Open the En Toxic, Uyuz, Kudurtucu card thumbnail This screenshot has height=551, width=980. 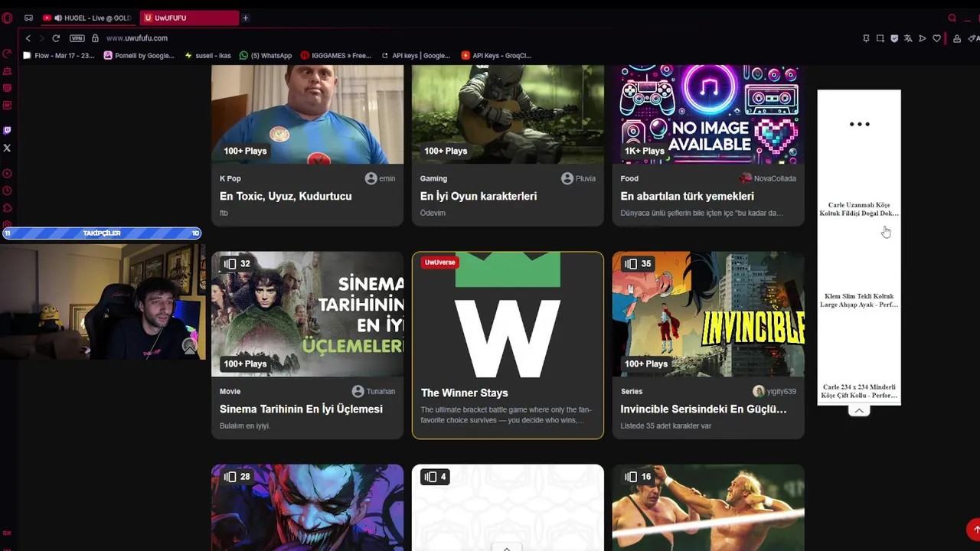tap(307, 114)
